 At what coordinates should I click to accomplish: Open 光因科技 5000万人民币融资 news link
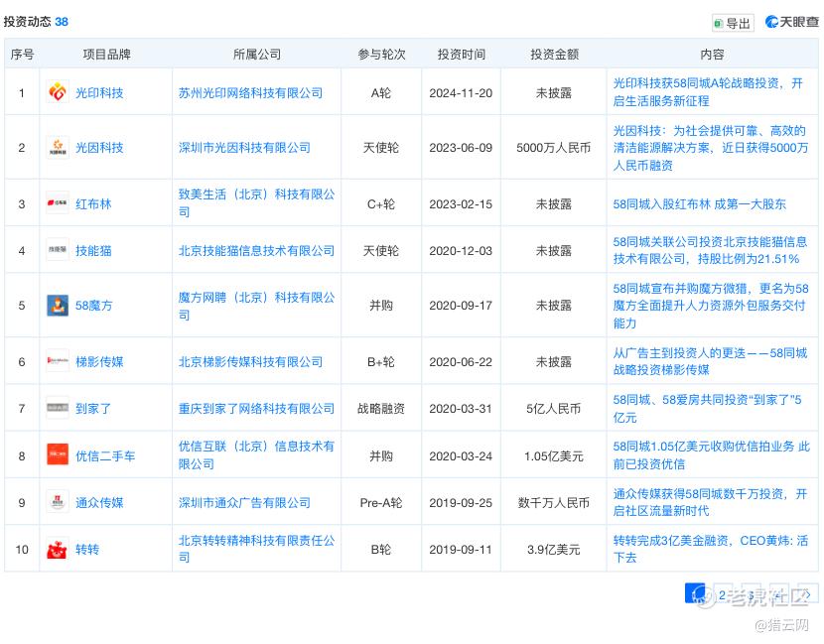tap(711, 148)
